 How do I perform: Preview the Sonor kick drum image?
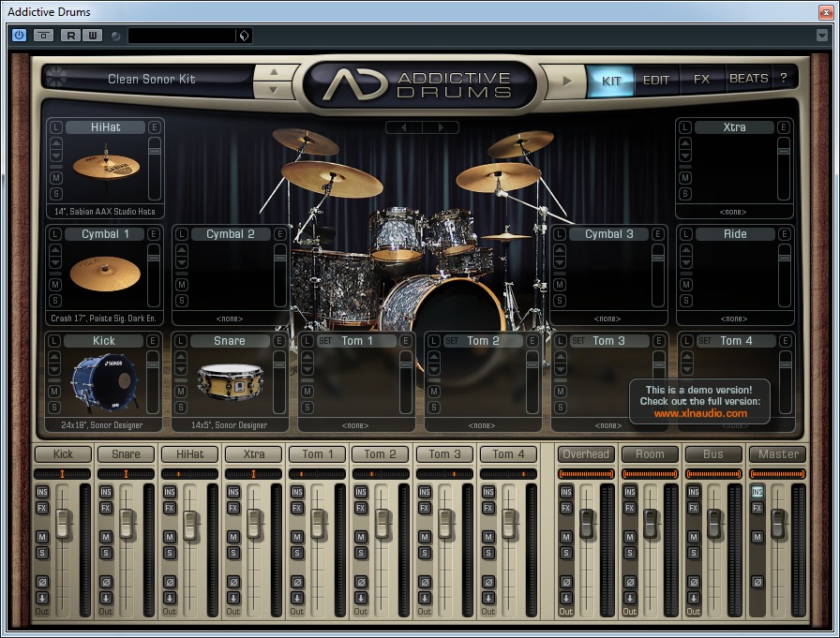click(105, 381)
